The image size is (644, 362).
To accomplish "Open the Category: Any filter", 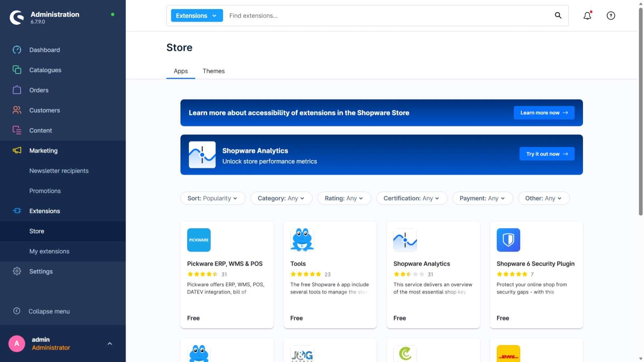I will click(281, 198).
